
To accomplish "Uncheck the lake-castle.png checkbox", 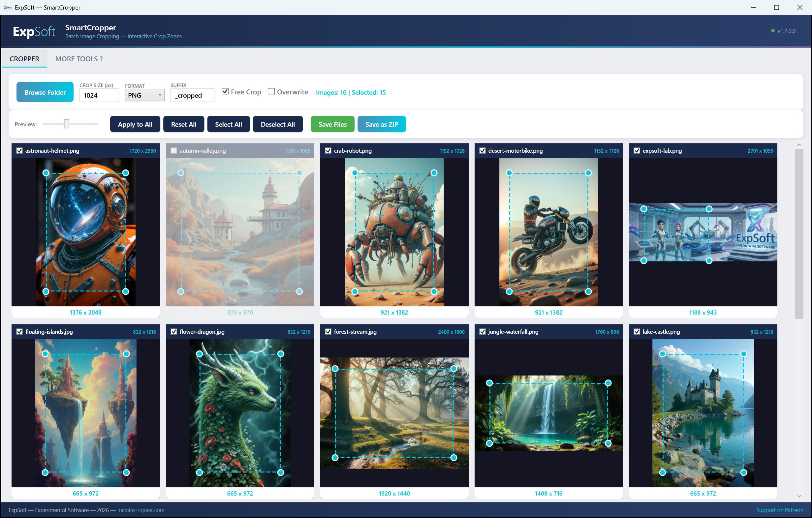I will [637, 332].
